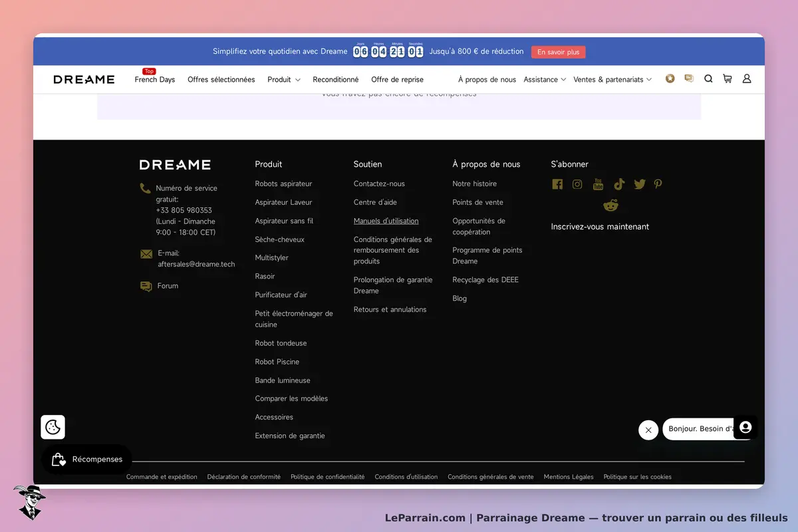This screenshot has width=798, height=532.
Task: Expand the Assistance dropdown menu
Action: tap(545, 79)
